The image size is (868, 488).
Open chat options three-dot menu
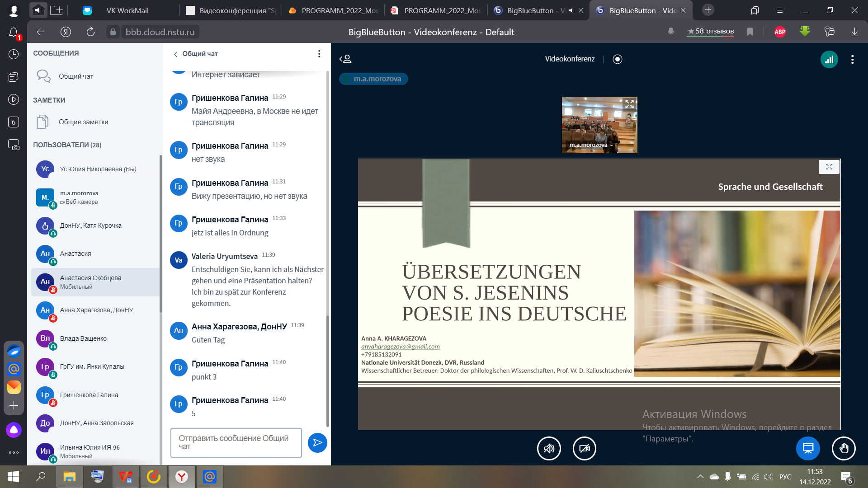pyautogui.click(x=319, y=54)
